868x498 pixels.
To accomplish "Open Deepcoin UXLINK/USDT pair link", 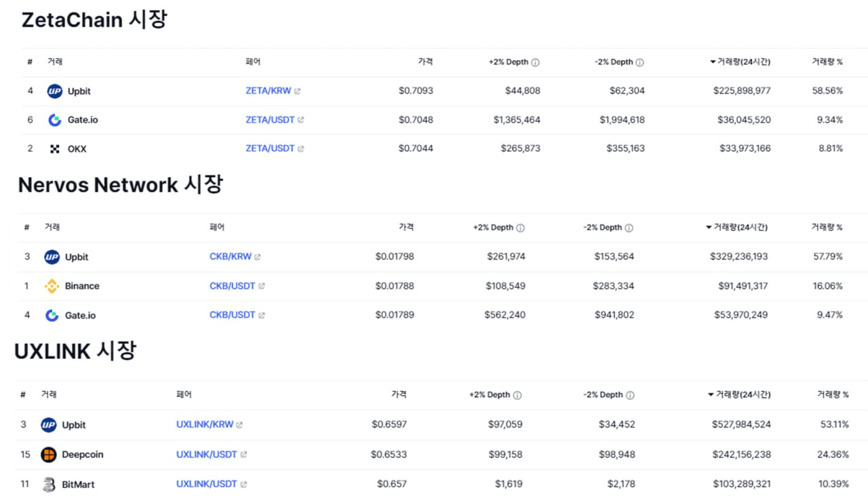I will (x=207, y=455).
